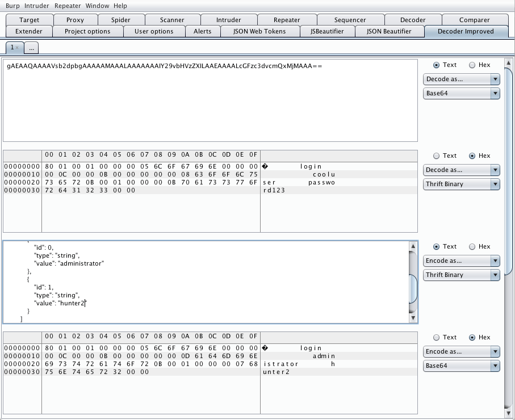Select Hex view for the top Base64 input

coord(472,65)
